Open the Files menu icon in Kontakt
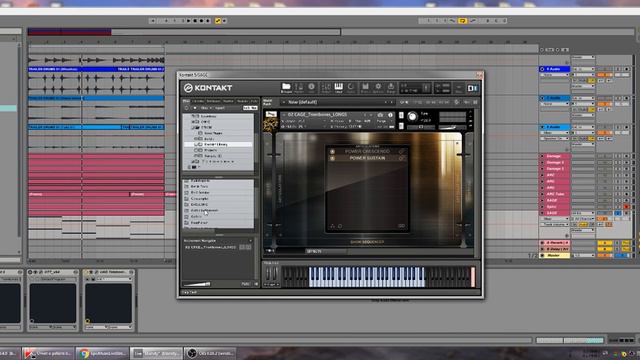The image size is (640, 360). point(365,88)
